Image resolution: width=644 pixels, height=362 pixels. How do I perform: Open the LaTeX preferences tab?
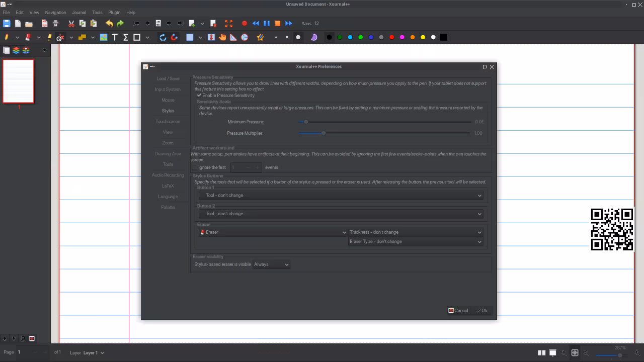[x=168, y=186]
